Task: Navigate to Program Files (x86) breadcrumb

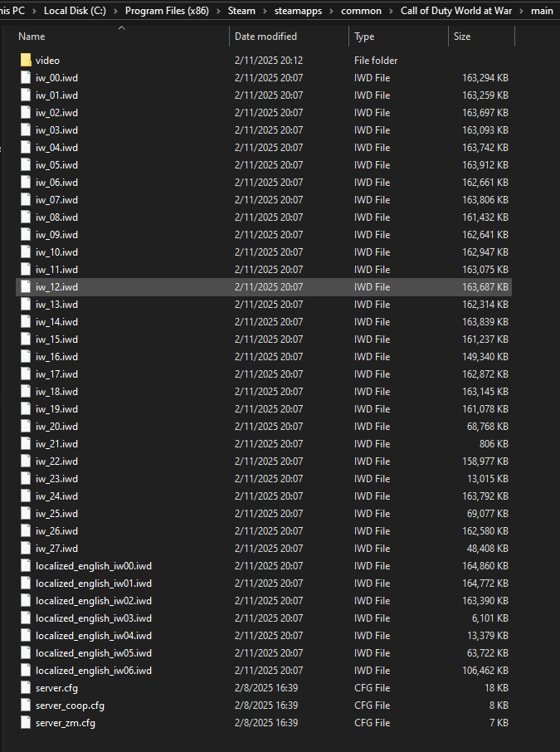Action: [x=167, y=11]
